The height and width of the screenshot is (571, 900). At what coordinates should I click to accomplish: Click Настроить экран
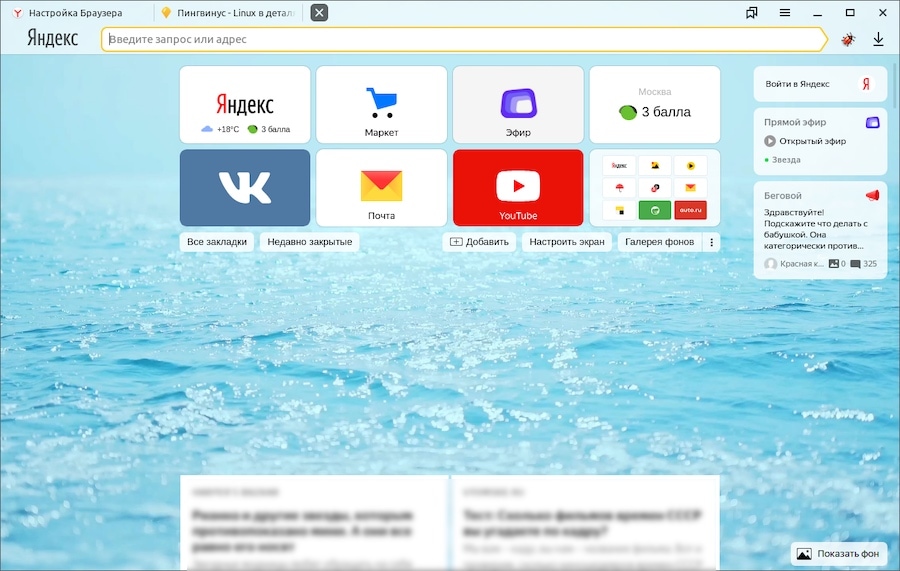567,242
